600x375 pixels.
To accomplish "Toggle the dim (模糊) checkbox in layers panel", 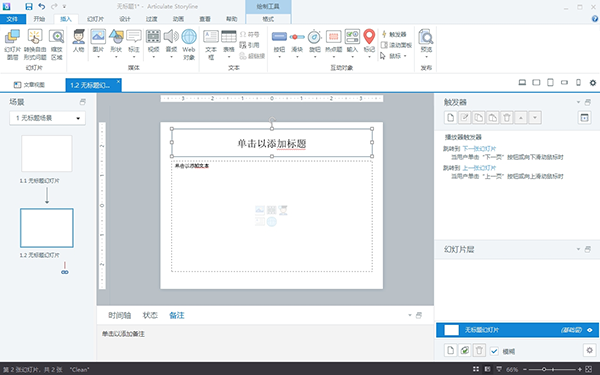I will point(494,351).
